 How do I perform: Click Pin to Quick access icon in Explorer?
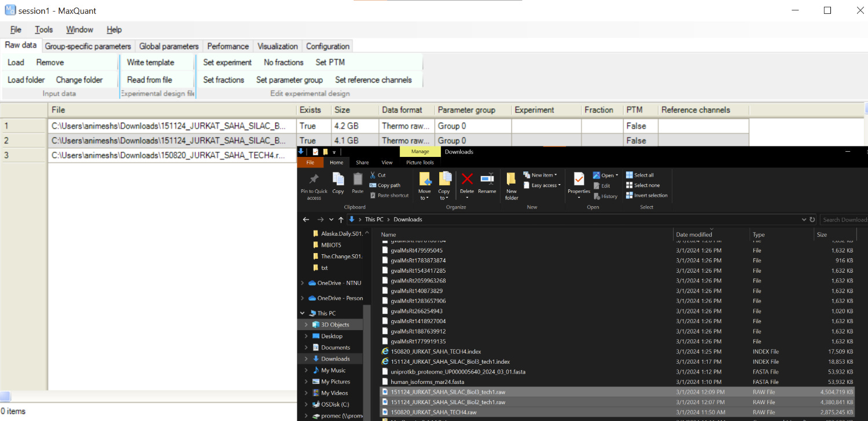point(314,179)
